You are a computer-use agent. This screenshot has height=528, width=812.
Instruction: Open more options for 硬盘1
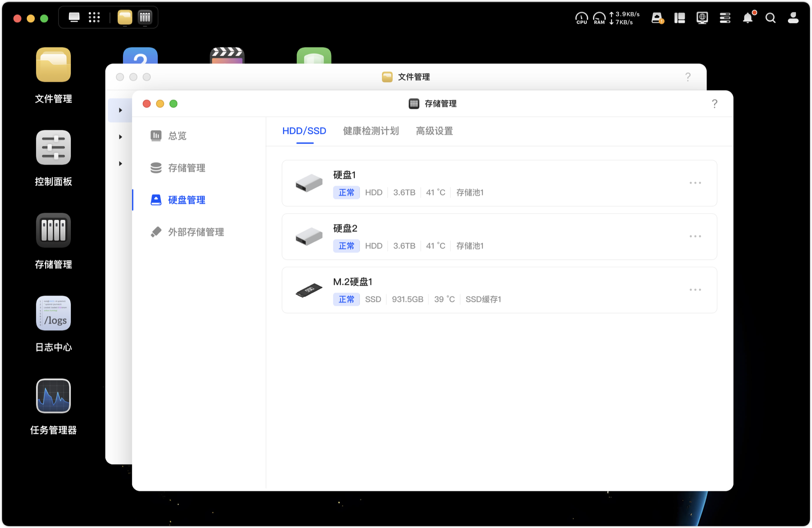pyautogui.click(x=695, y=183)
